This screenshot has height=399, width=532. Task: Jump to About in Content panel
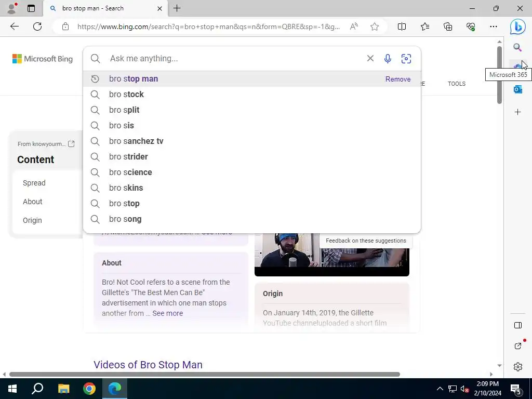tap(33, 202)
